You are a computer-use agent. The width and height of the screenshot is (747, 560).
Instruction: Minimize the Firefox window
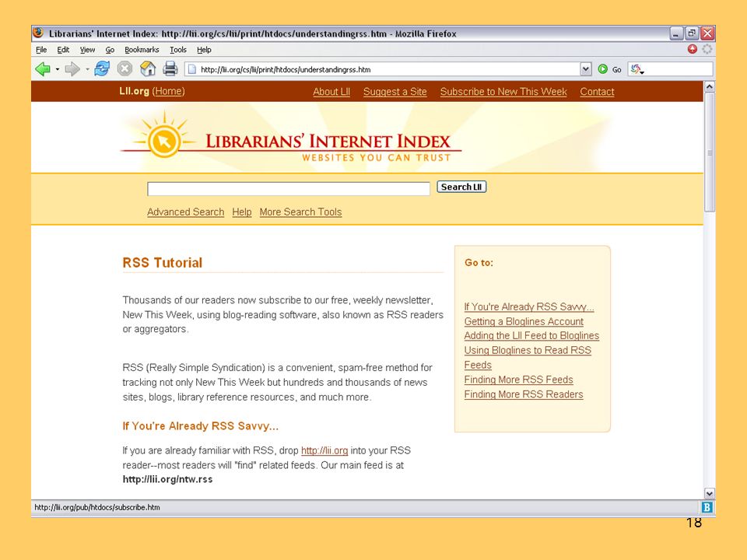[x=676, y=33]
